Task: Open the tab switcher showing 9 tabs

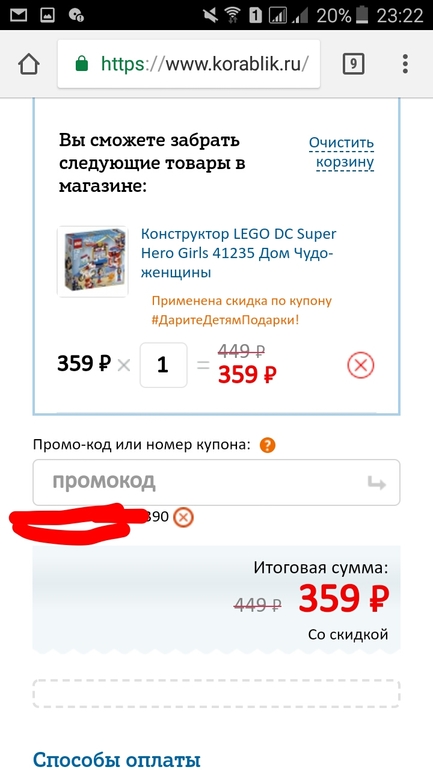Action: [353, 64]
